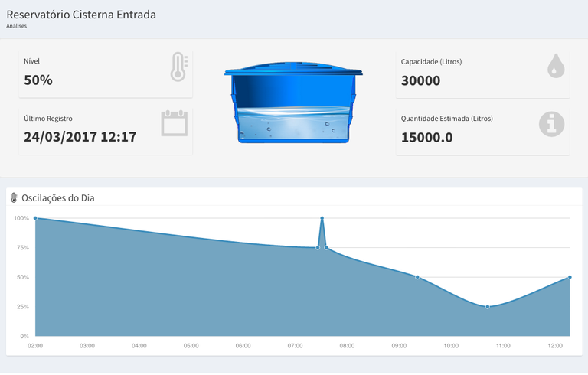Select the 100% spike data point on chart
588x375 pixels.
[322, 218]
